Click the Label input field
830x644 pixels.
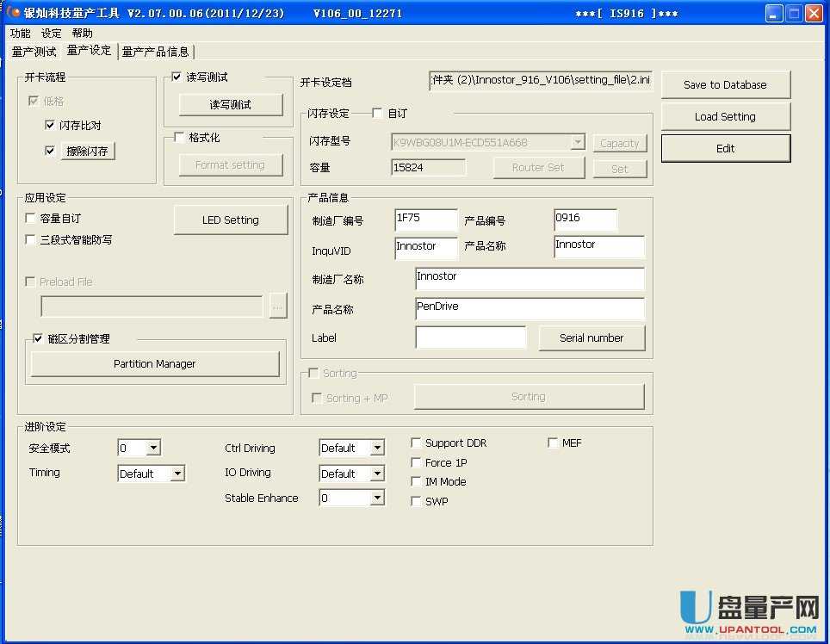pos(470,337)
